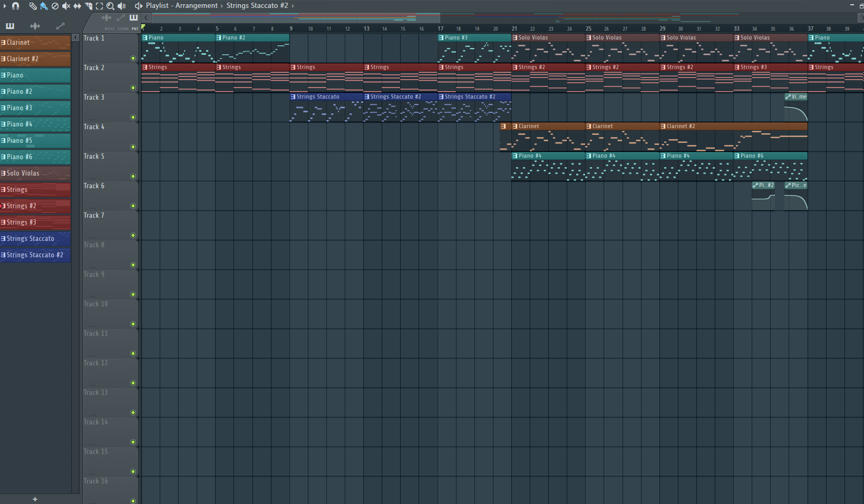Mute Track 4 with its green dot

tap(133, 147)
